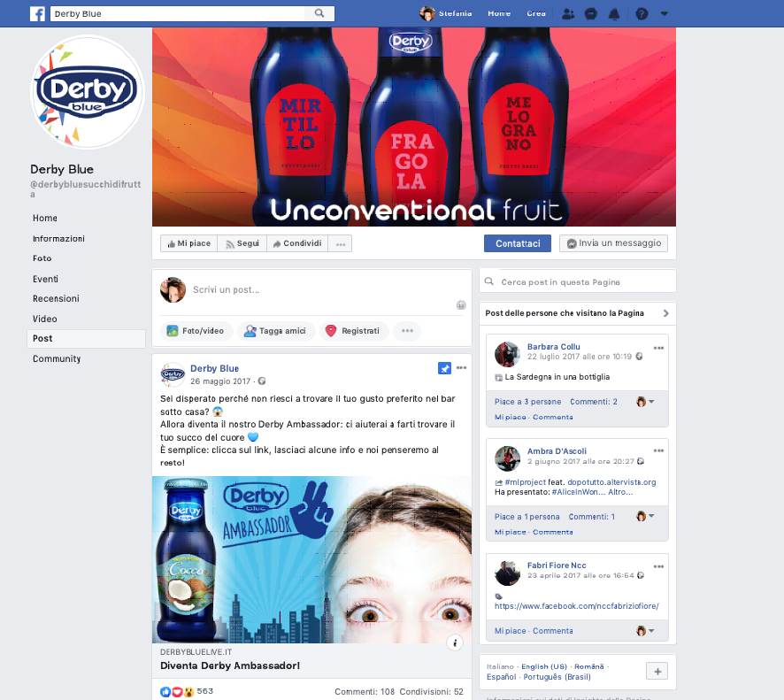Open Messenger icon in top bar
Image resolution: width=784 pixels, height=700 pixels.
[x=590, y=14]
